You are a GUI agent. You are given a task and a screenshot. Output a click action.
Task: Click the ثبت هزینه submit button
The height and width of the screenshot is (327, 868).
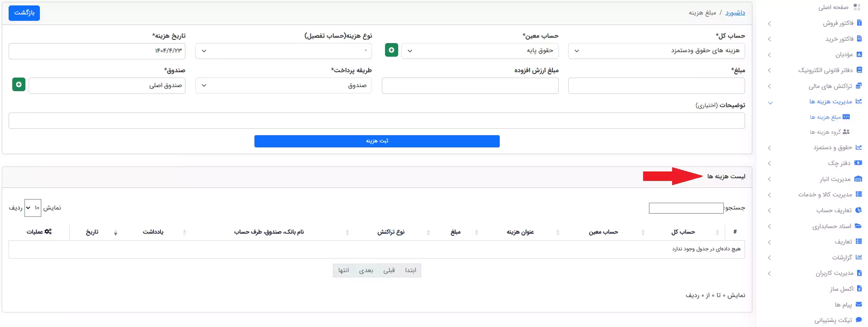(377, 141)
